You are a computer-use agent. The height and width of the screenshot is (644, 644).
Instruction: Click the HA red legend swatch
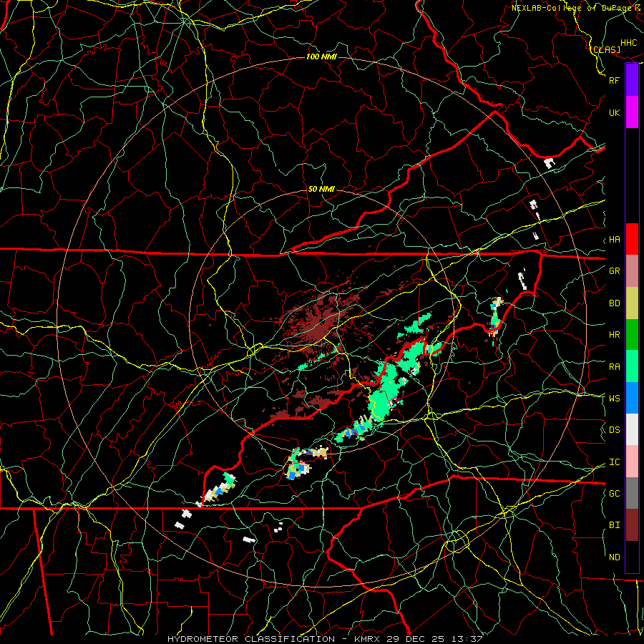pyautogui.click(x=632, y=239)
